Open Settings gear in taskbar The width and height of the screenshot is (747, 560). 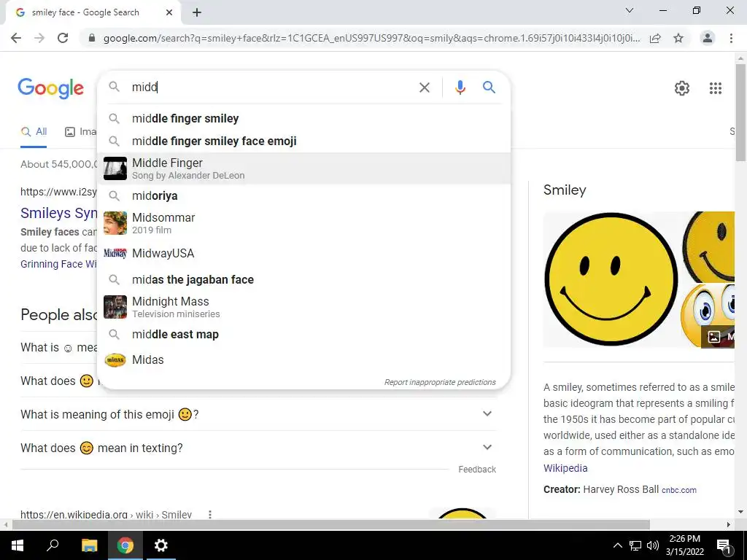coord(161,545)
